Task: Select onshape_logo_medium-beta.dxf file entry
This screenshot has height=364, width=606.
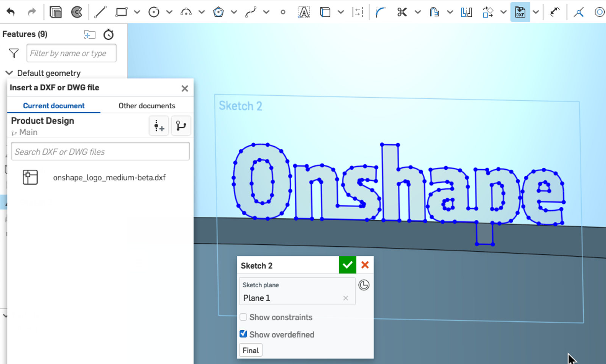Action: [109, 177]
